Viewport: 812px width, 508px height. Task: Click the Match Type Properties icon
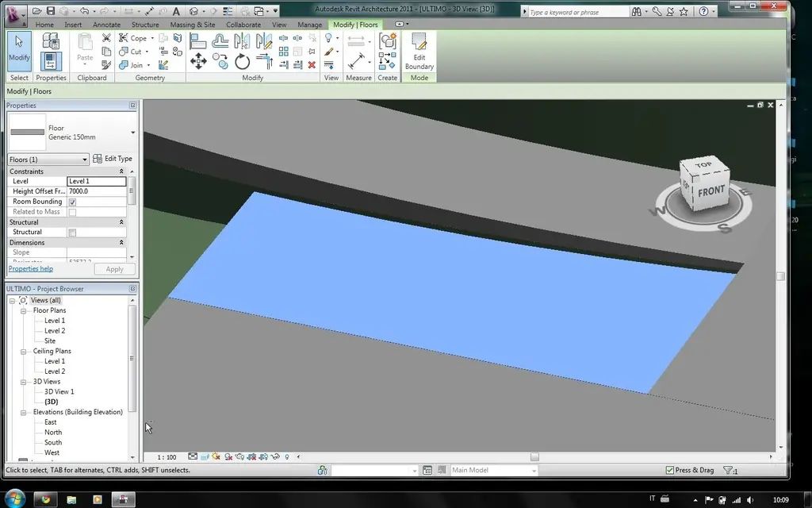point(106,65)
